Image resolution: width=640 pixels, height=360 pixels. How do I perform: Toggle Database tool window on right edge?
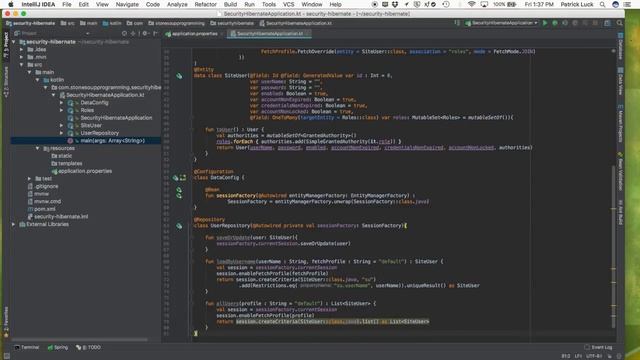click(x=620, y=46)
